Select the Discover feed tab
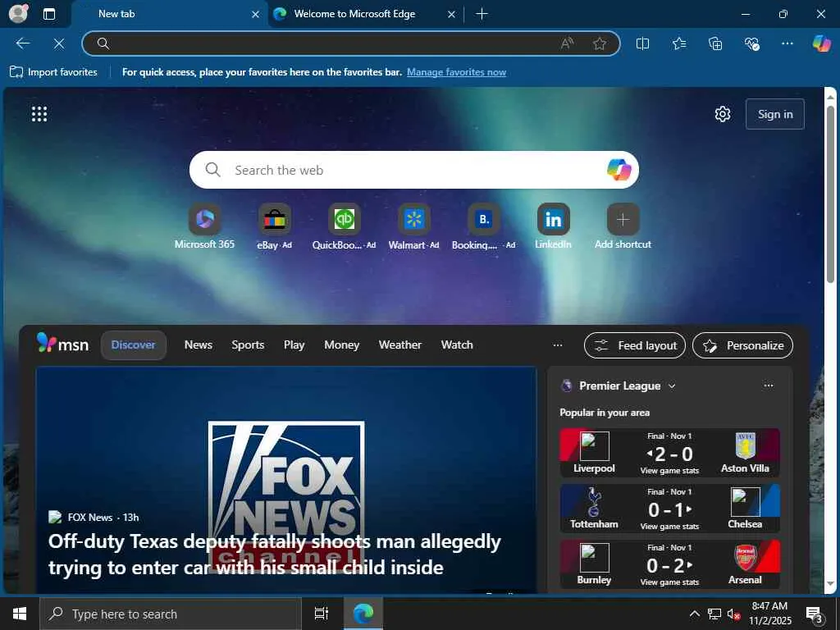Viewport: 840px width, 630px height. (134, 345)
